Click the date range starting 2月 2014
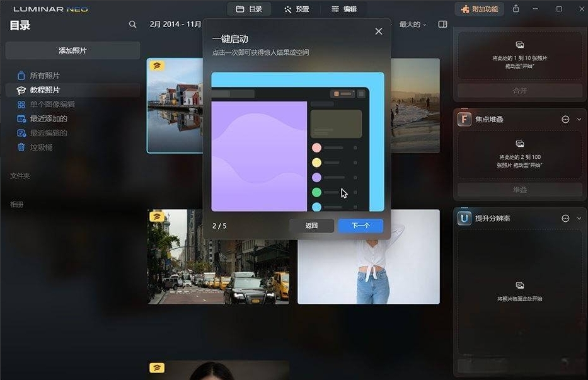Viewport: 588px width, 380px height. pyautogui.click(x=175, y=25)
